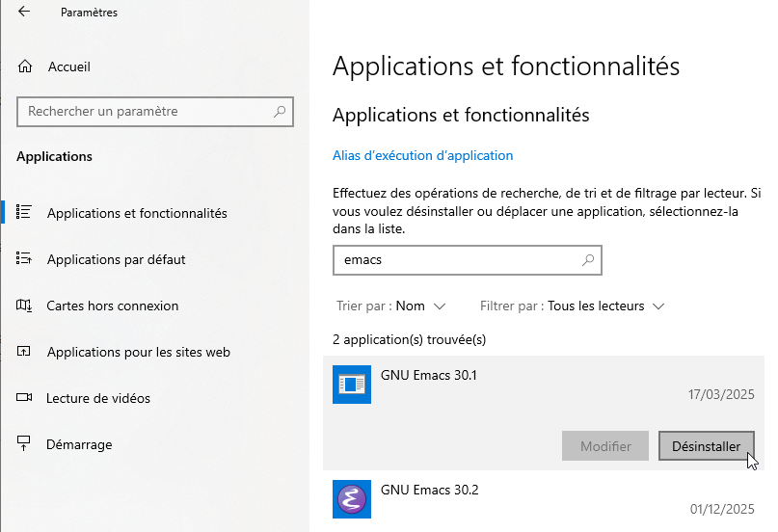
Task: Click the magnifier in the emacs search box
Action: (587, 260)
